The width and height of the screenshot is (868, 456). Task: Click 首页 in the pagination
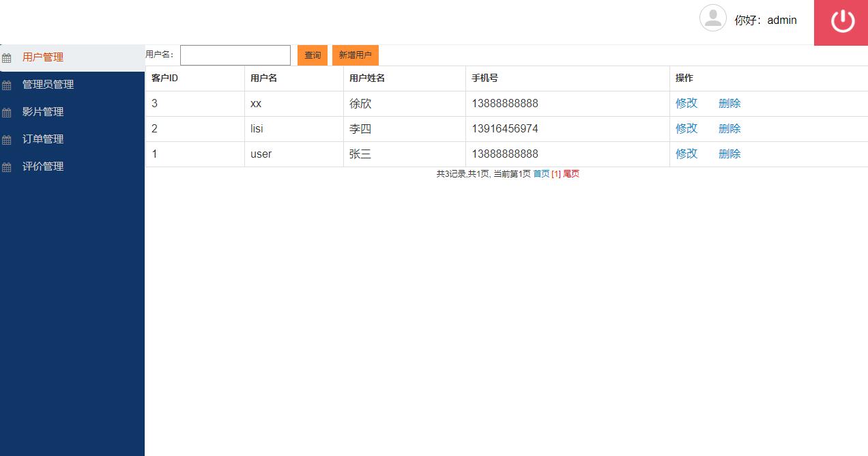pyautogui.click(x=541, y=174)
